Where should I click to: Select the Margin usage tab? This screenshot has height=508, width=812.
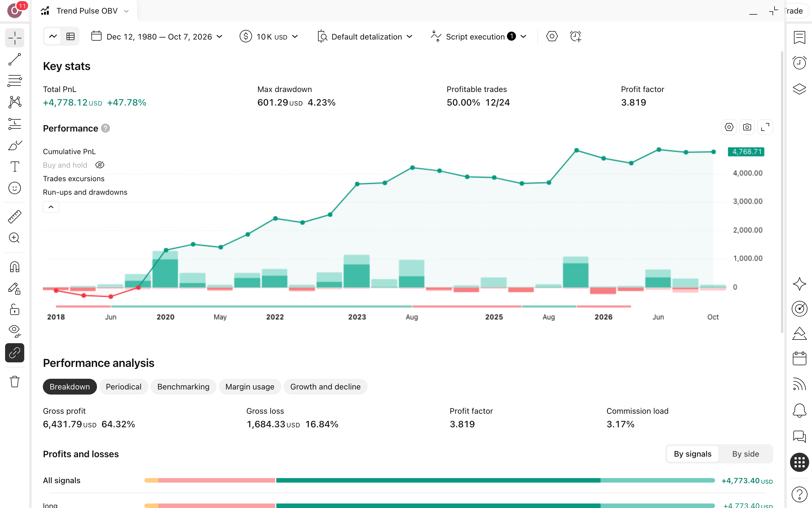point(250,387)
